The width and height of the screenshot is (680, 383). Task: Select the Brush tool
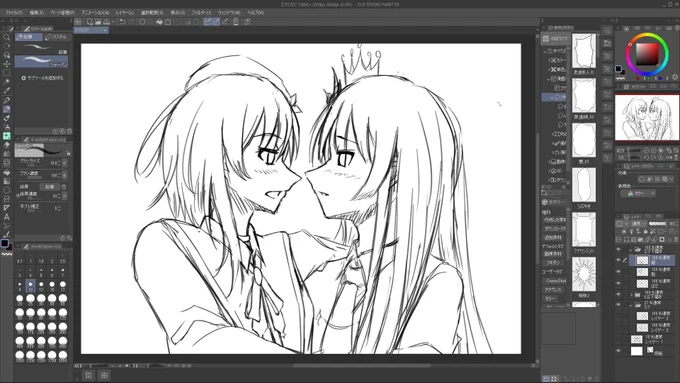7,118
